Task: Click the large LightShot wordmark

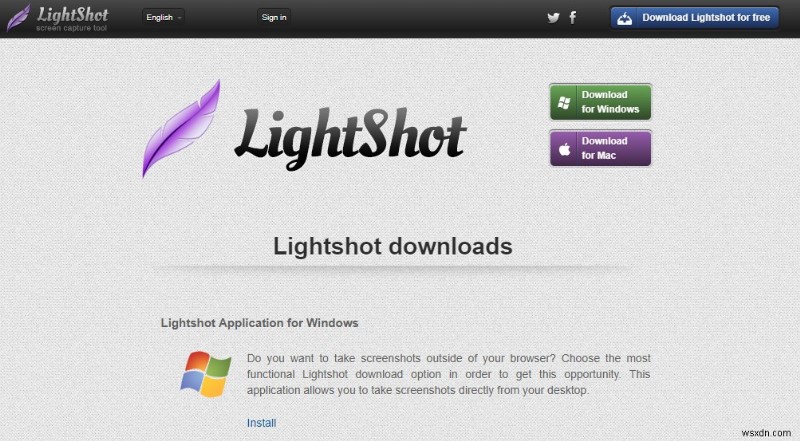Action: pyautogui.click(x=350, y=138)
